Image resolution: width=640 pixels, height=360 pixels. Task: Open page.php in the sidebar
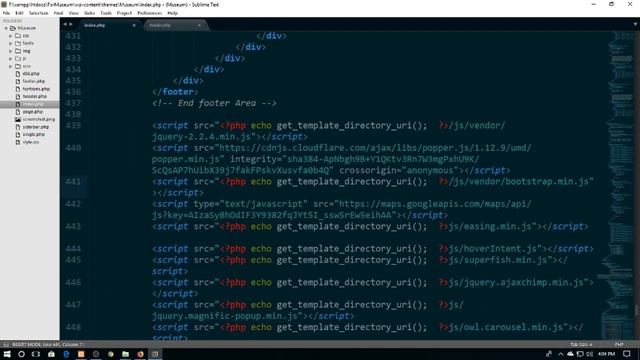pos(33,112)
